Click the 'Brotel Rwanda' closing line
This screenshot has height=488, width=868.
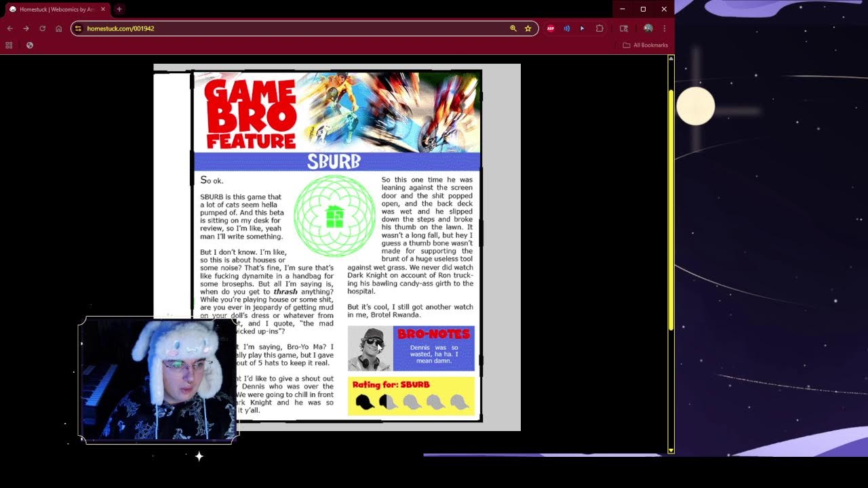point(397,315)
